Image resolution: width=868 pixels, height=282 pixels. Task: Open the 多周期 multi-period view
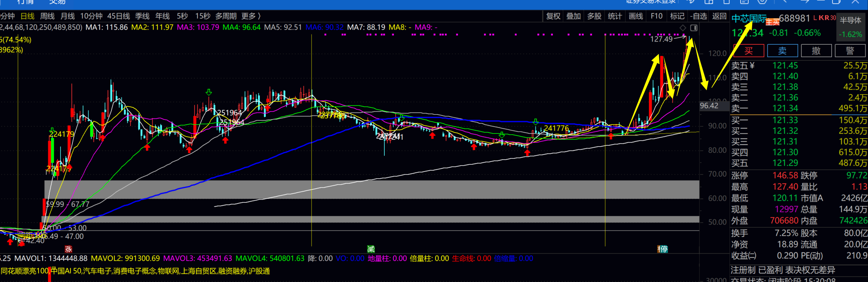click(x=226, y=16)
